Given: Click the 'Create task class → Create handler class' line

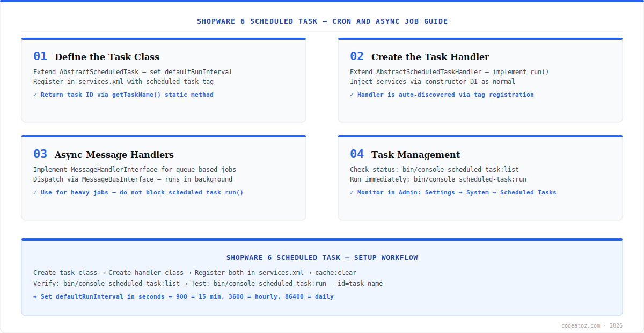Looking at the screenshot, I should click(195, 273).
